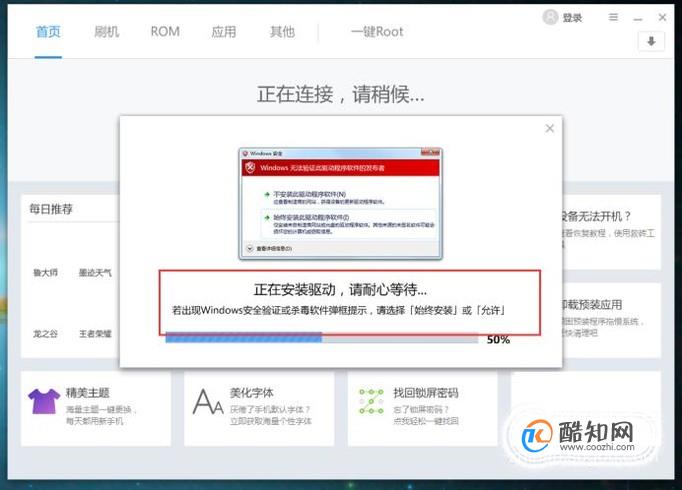The width and height of the screenshot is (682, 490).
Task: Open the hamburger menu icon
Action: pos(613,17)
